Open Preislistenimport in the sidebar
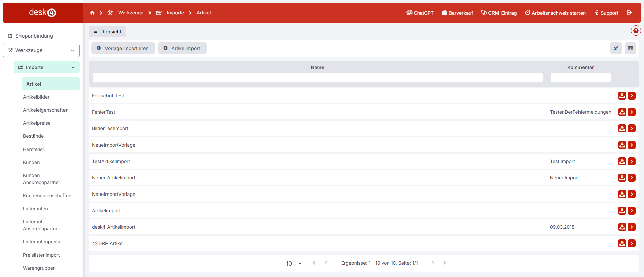Viewport: 644px width, 277px height. 41,255
